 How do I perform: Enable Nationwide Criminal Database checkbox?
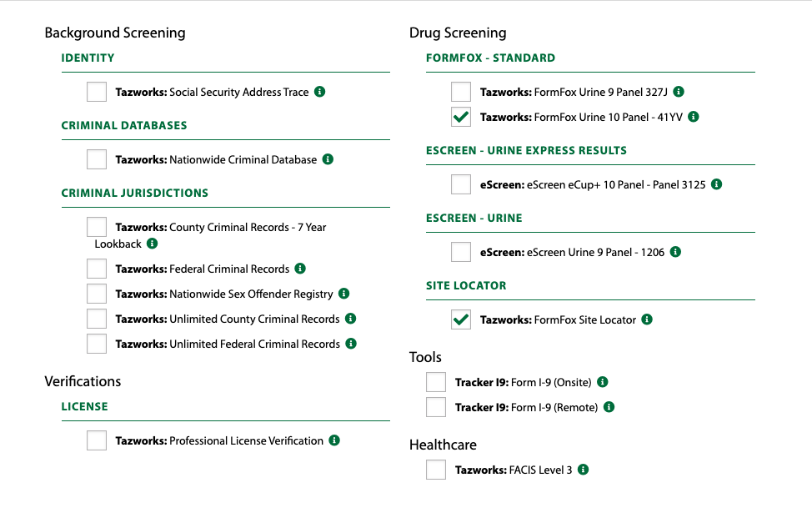tap(97, 159)
